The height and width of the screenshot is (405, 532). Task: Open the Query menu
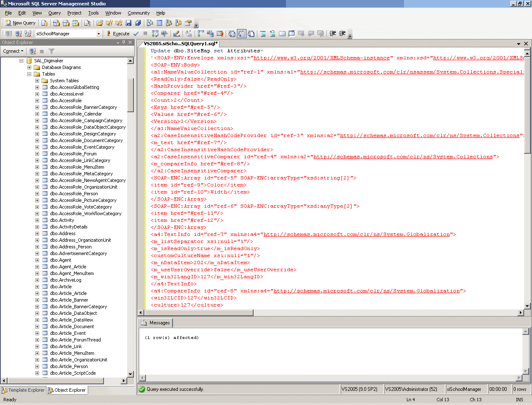click(54, 13)
